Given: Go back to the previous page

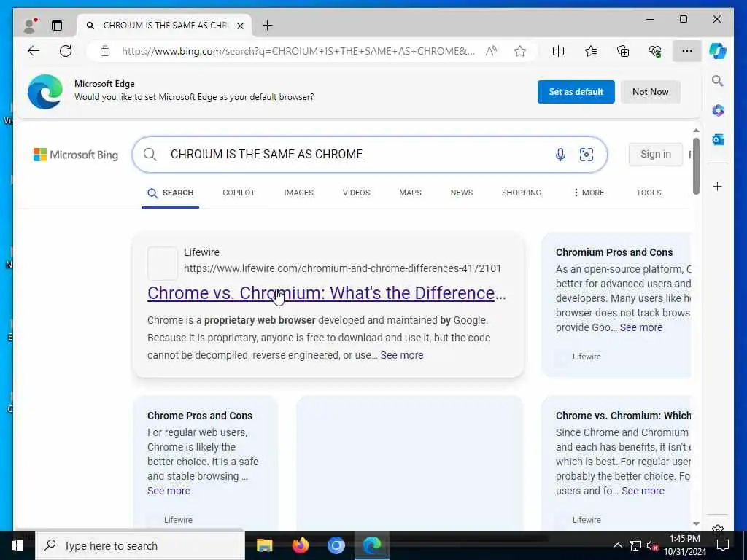Looking at the screenshot, I should 34,51.
